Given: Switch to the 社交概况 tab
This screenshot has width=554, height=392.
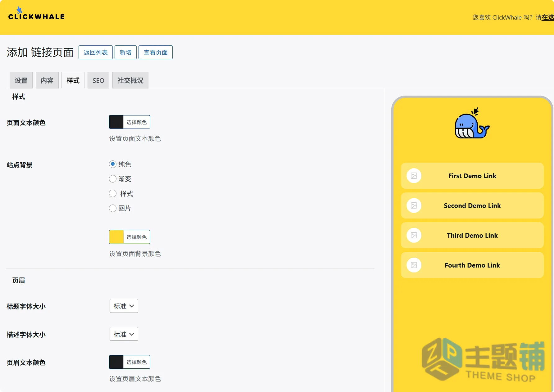Looking at the screenshot, I should pos(130,80).
